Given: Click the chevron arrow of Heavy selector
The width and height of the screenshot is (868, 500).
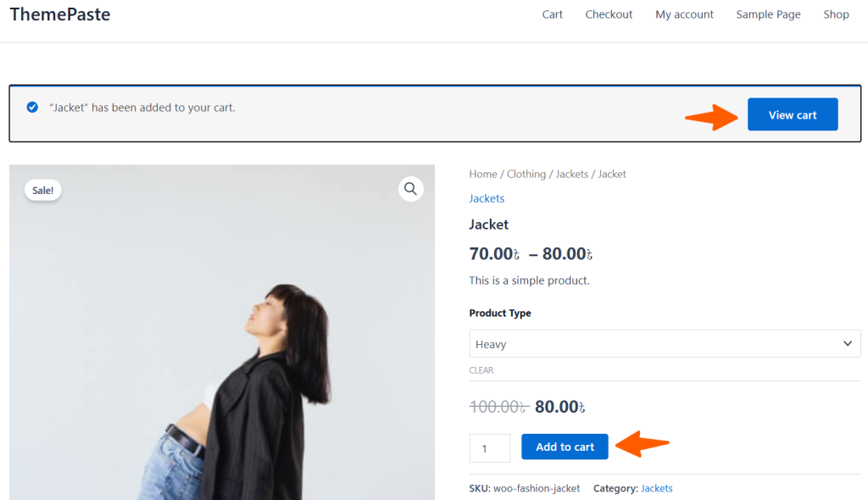Looking at the screenshot, I should (847, 344).
